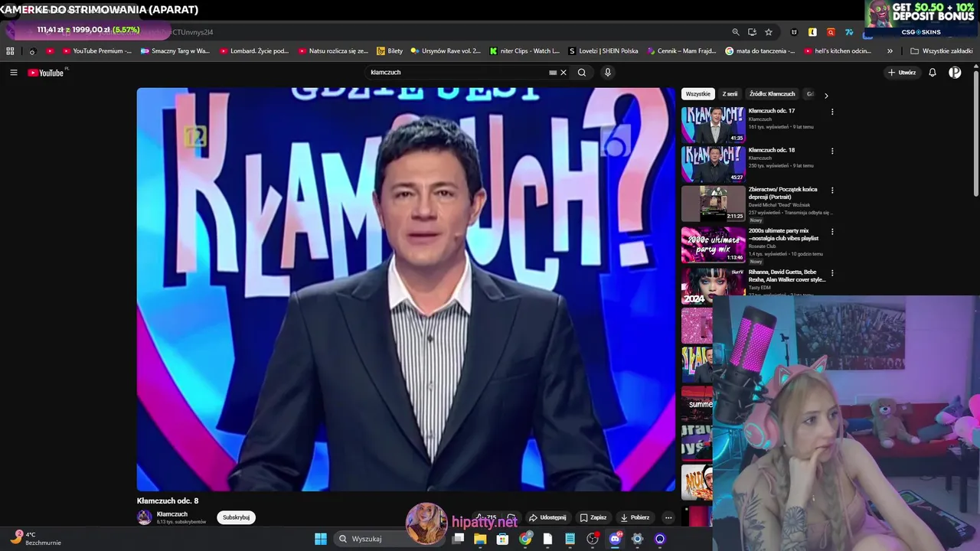Click the install app icon in the address bar
Image resolution: width=980 pixels, height=551 pixels.
pos(752,32)
